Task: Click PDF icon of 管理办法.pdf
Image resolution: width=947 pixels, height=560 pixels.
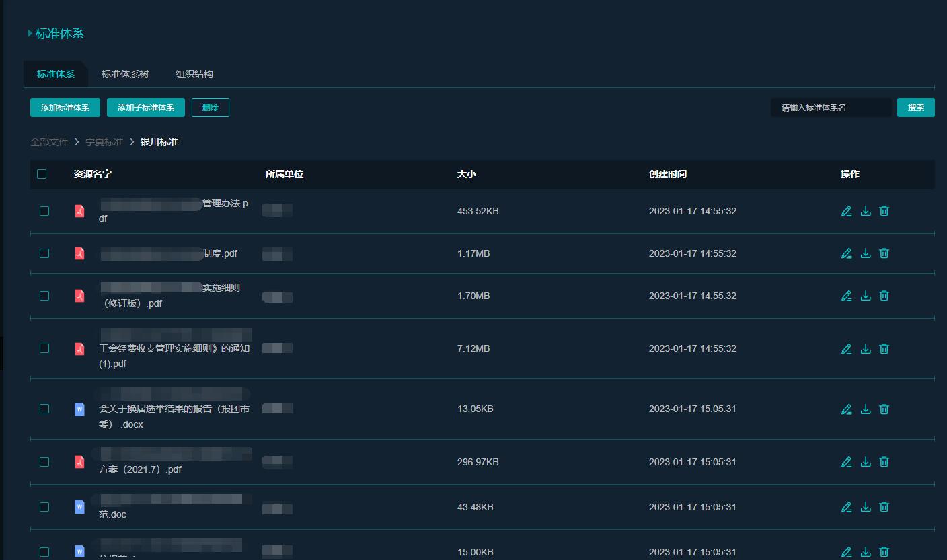Action: [79, 211]
